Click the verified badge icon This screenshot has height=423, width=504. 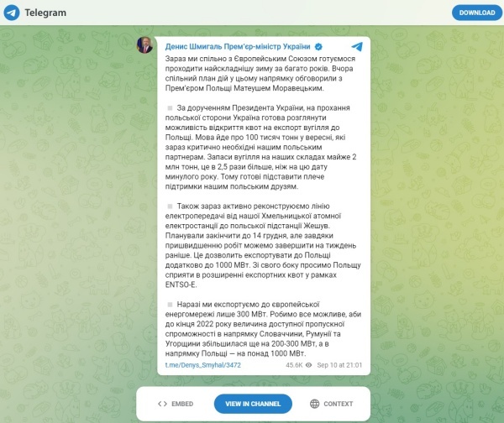(318, 47)
